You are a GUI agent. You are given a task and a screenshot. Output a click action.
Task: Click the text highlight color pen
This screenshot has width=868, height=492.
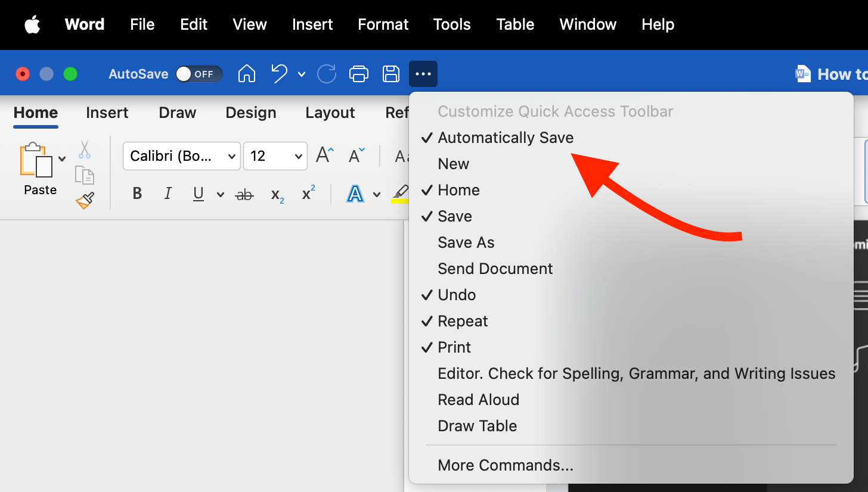pos(401,194)
